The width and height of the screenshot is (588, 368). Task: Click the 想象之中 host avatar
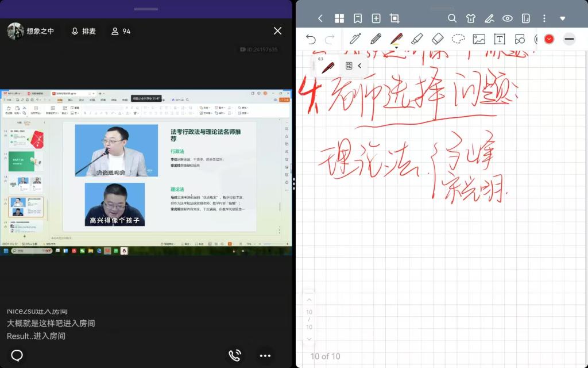click(15, 31)
